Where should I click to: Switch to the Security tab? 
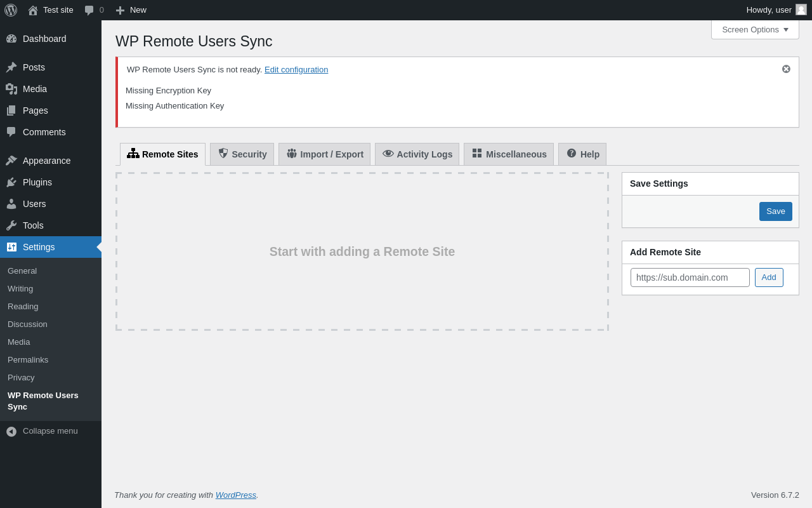point(242,154)
